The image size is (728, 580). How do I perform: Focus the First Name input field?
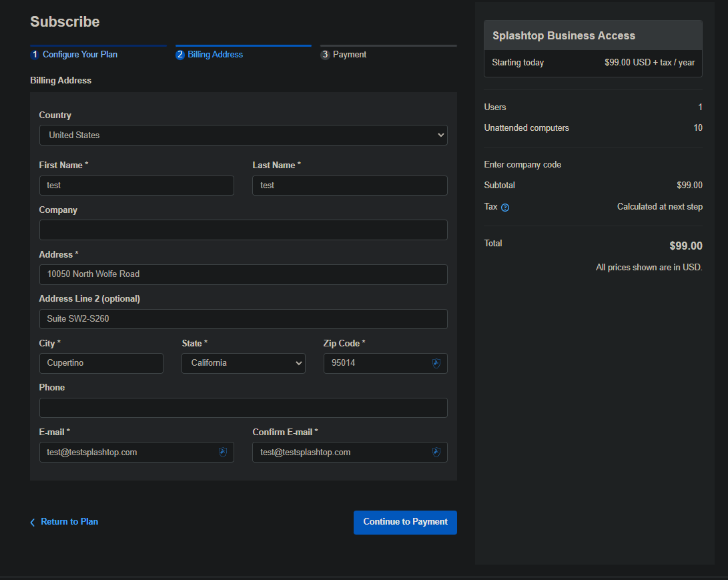pyautogui.click(x=136, y=186)
